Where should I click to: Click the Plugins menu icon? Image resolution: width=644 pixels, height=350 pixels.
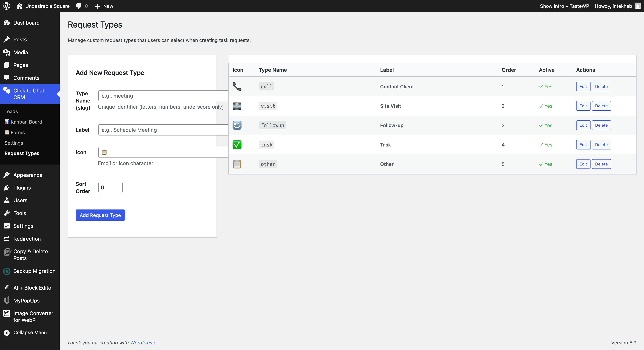coord(7,188)
